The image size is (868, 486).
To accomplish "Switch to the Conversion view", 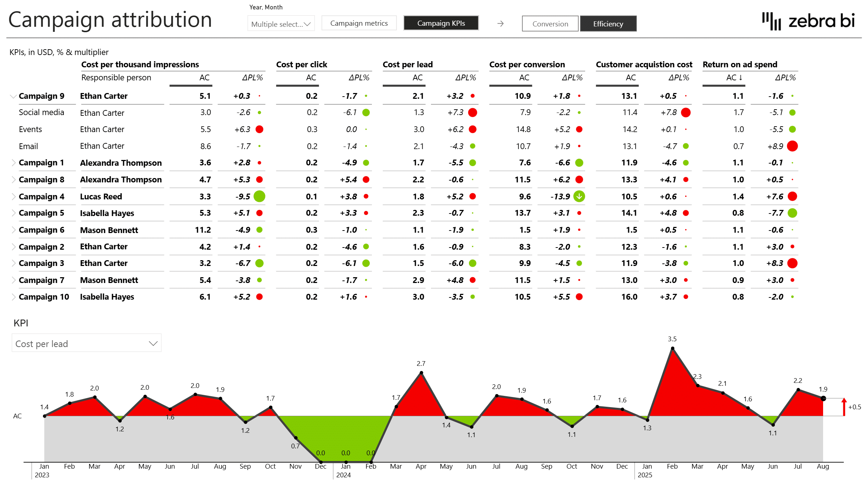I will point(550,24).
